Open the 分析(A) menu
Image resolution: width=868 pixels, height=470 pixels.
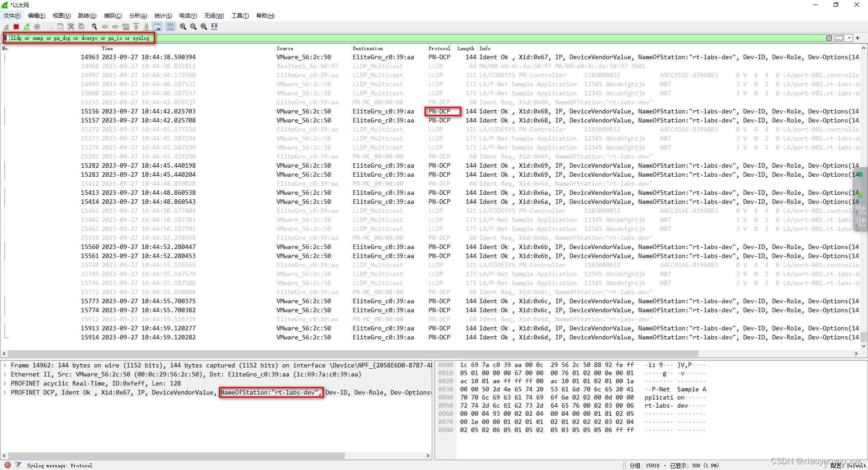coord(138,16)
